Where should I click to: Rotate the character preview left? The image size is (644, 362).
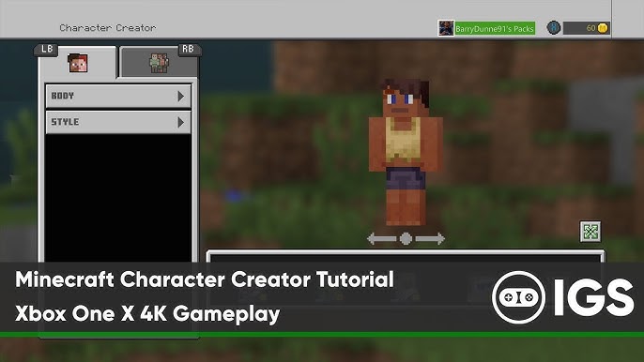(381, 238)
